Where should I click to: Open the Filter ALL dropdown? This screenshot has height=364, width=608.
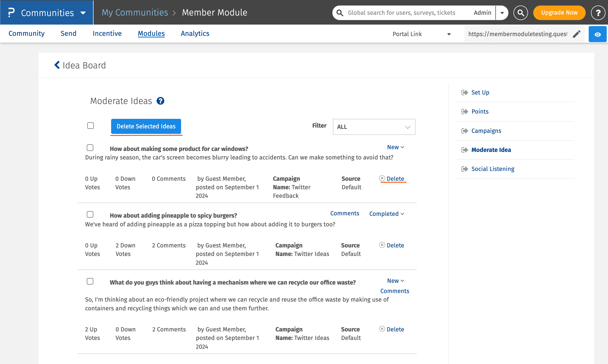374,127
